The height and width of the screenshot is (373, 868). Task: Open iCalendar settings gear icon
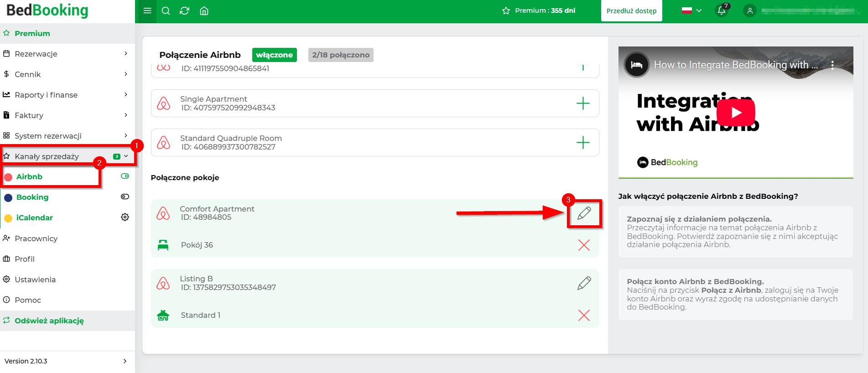coord(125,217)
